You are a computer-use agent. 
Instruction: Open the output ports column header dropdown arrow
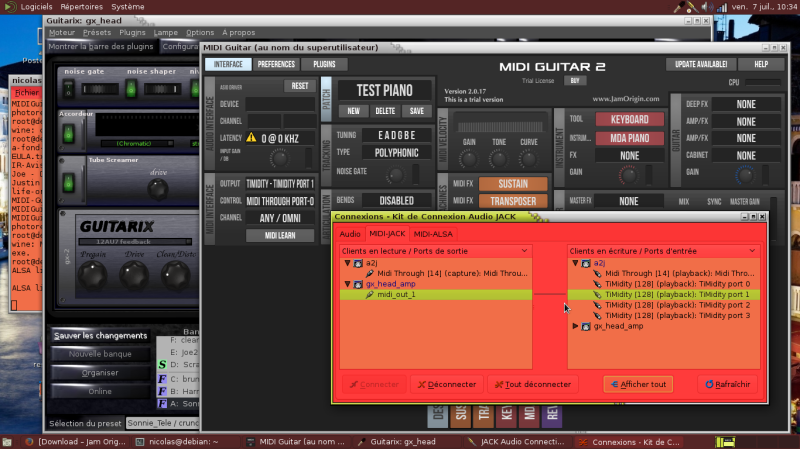click(x=524, y=251)
